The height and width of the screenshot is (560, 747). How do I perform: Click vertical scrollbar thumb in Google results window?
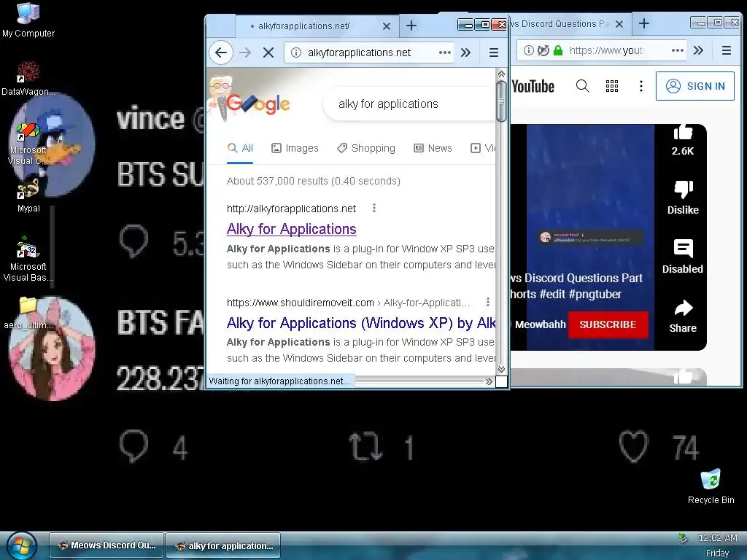[501, 101]
